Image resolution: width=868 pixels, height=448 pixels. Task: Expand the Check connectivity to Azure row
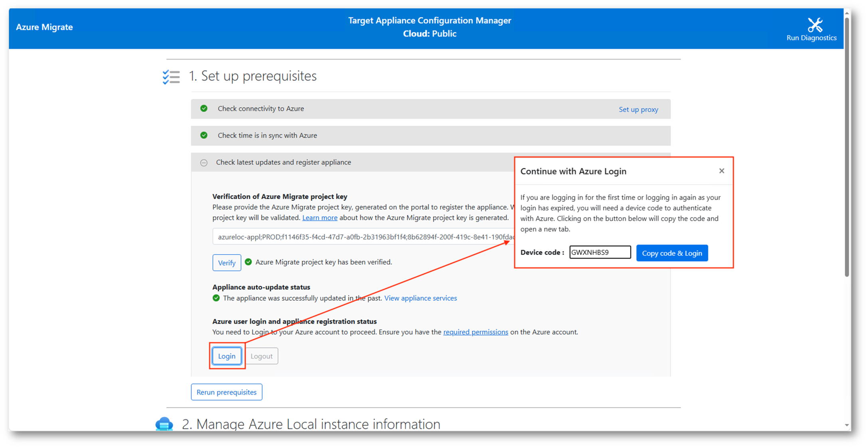pos(261,109)
